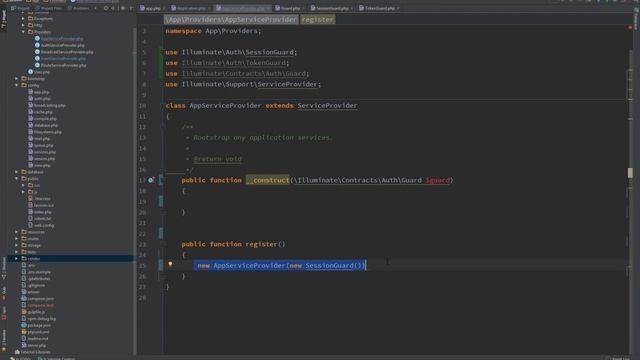Close the Guard.php tab
This screenshot has width=640, height=360.
[303, 8]
